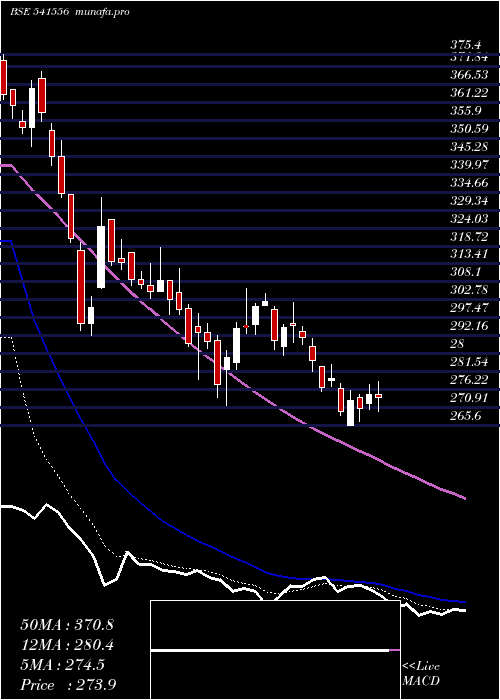Select the 265.6 price axis label
This screenshot has width=500, height=700.
point(466,416)
